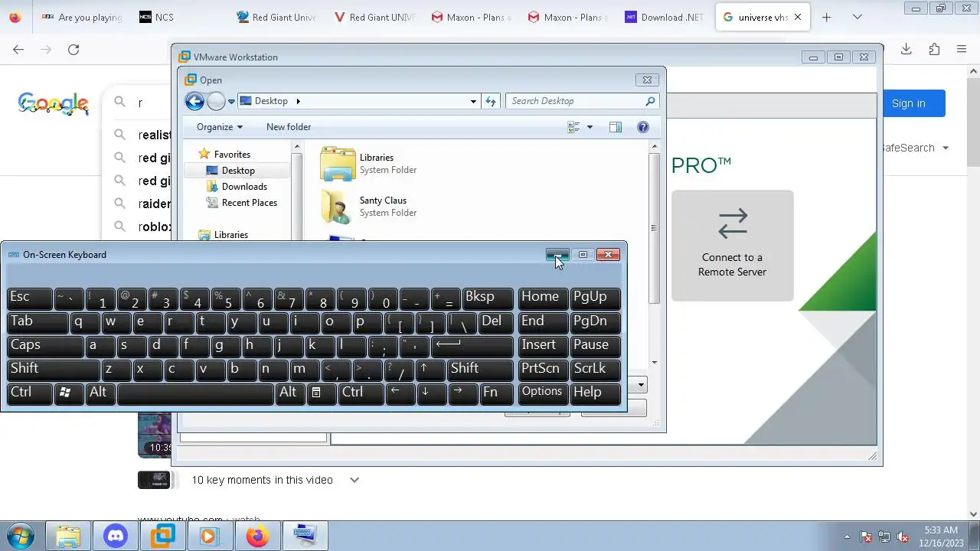Click the Open dialog file list scrollbar
Viewport: 980px width, 551px height.
(x=654, y=227)
